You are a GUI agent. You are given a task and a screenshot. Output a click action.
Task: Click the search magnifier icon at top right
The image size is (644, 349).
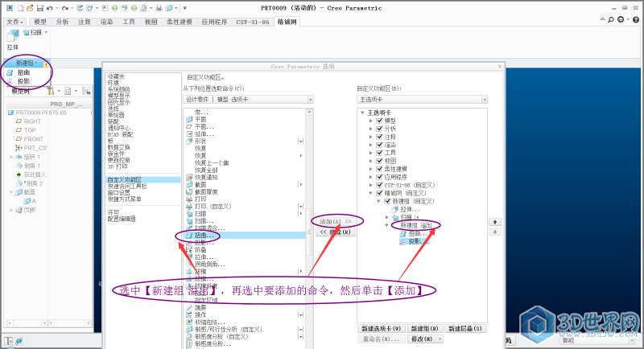click(611, 19)
